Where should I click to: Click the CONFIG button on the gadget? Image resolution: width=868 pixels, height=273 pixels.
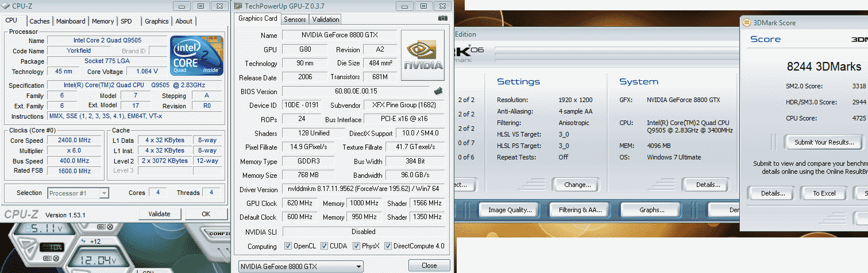pos(219,233)
